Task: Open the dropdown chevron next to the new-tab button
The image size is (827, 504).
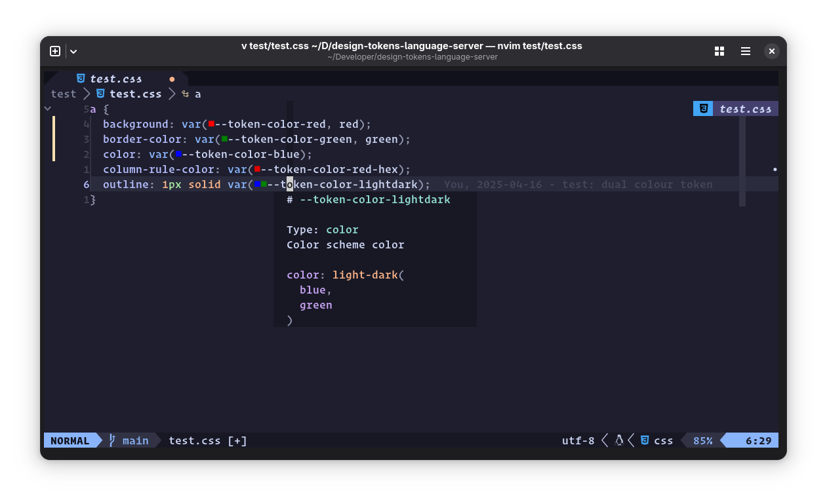Action: click(73, 51)
